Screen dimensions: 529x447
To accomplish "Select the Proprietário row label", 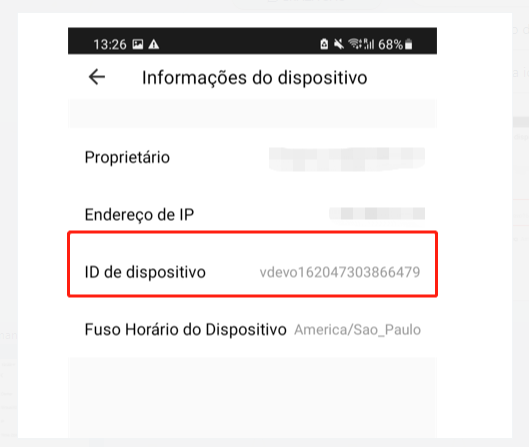I will coord(127,157).
